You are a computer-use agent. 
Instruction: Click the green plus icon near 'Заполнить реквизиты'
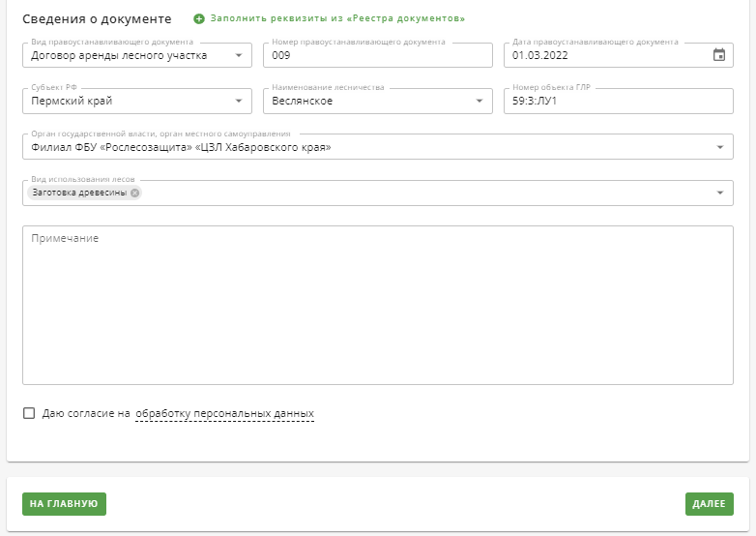198,18
